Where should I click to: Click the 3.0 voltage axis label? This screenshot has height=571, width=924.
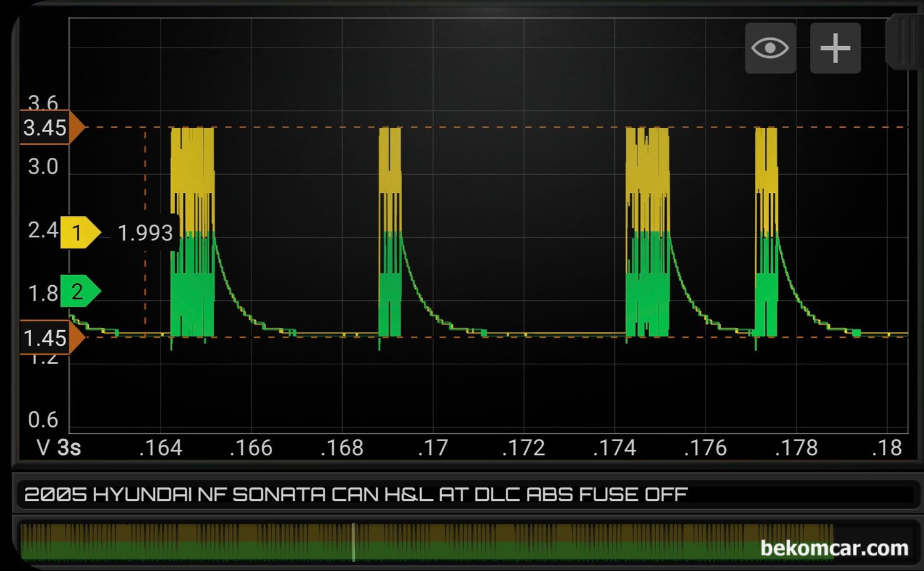click(43, 167)
